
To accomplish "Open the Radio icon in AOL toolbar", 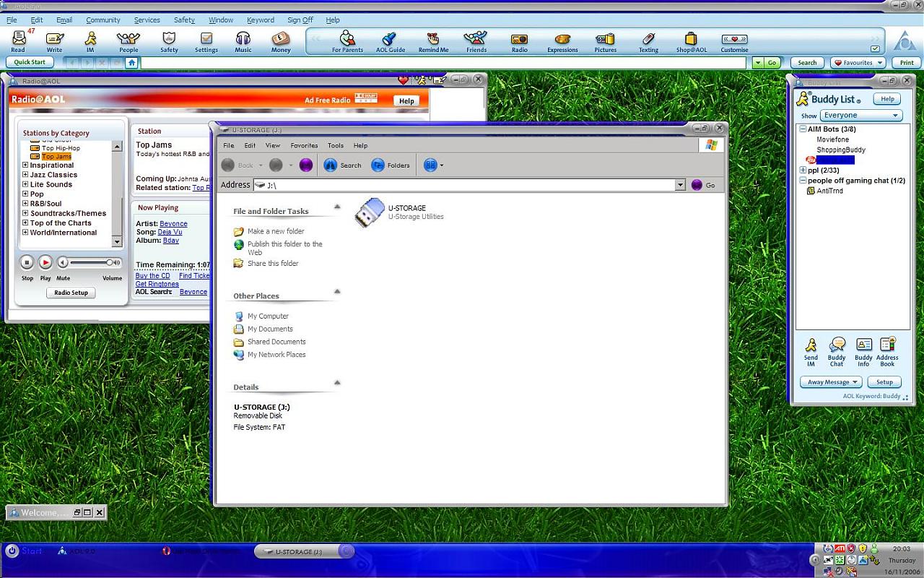I will coord(519,41).
